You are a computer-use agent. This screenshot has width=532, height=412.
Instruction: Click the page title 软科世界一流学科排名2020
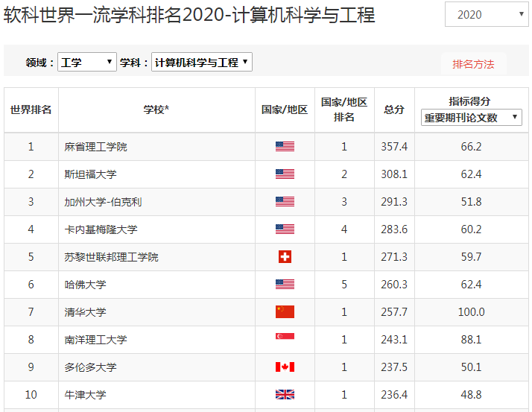pyautogui.click(x=189, y=15)
